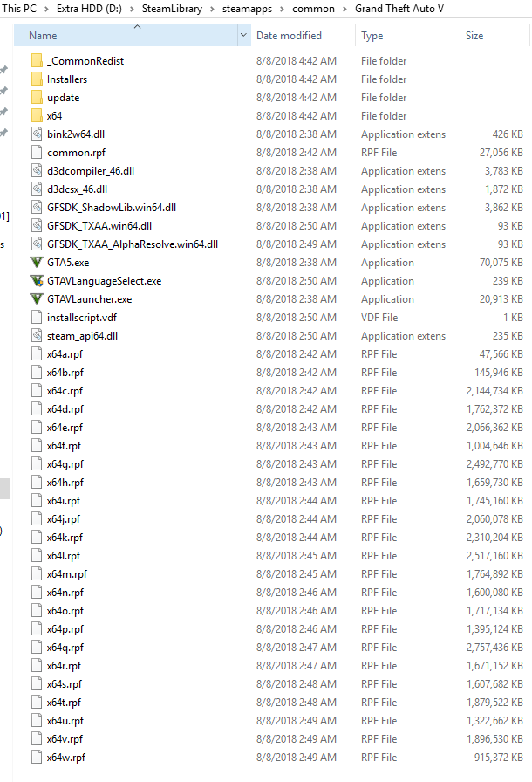Select the x64o.rpf file name

click(65, 611)
